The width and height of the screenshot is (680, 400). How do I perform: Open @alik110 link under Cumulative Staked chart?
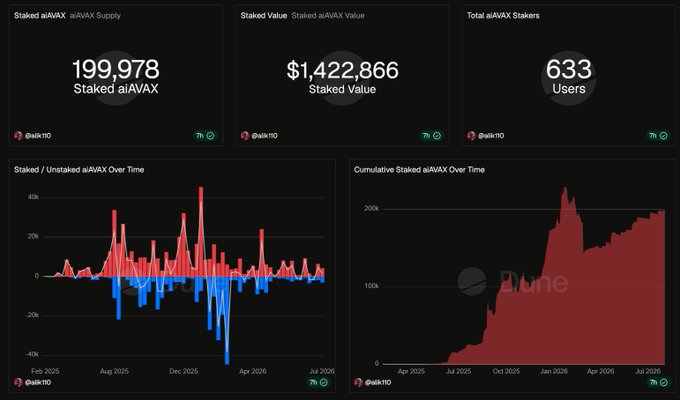pos(378,382)
